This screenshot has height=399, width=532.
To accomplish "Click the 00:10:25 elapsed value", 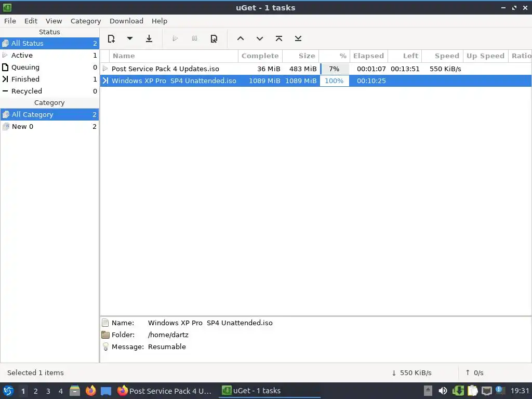I will point(371,81).
